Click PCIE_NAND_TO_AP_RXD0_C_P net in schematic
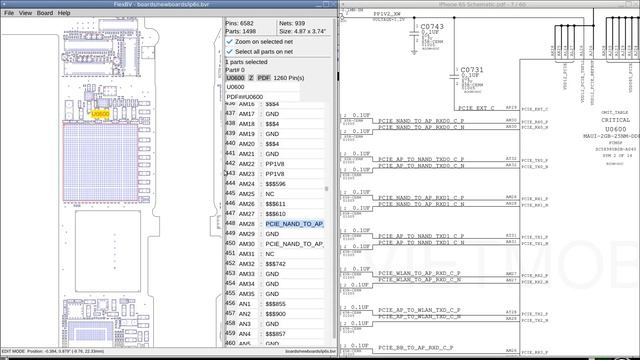This screenshot has width=640, height=360. [421, 121]
